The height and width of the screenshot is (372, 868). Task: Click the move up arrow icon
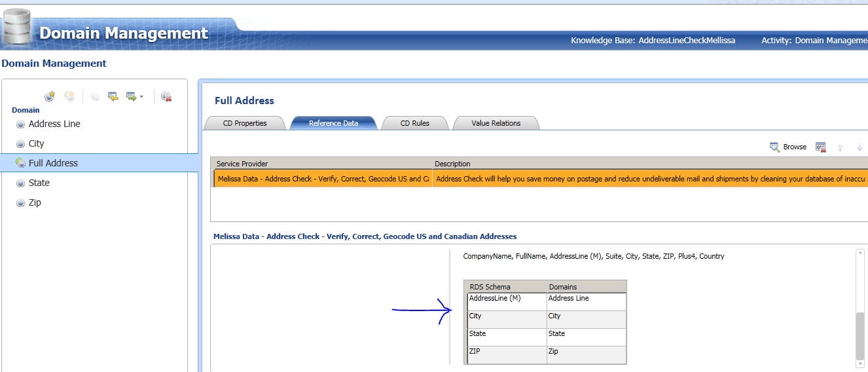pos(840,147)
